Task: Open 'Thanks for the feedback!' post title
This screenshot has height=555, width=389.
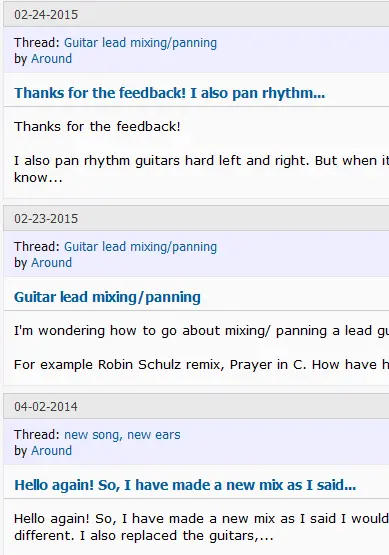Action: (170, 93)
